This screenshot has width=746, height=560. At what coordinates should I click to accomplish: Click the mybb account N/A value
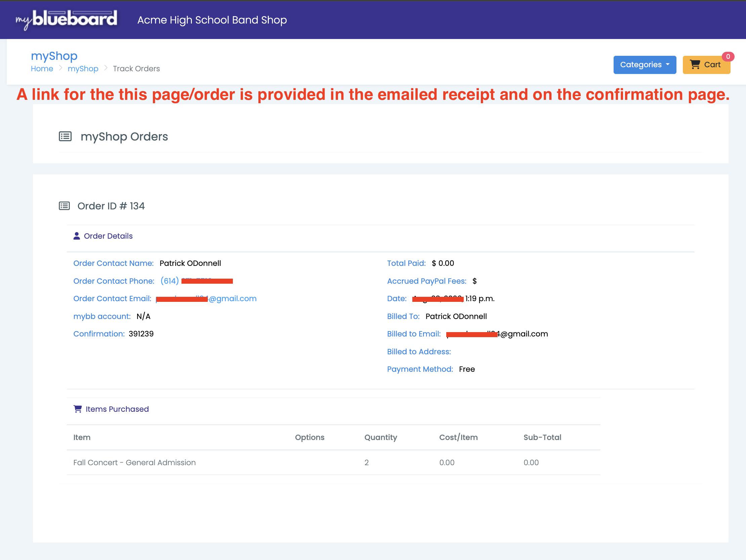[x=143, y=316]
